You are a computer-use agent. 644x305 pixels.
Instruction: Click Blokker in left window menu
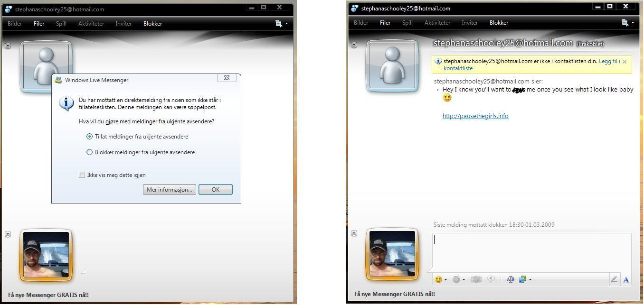(x=153, y=24)
